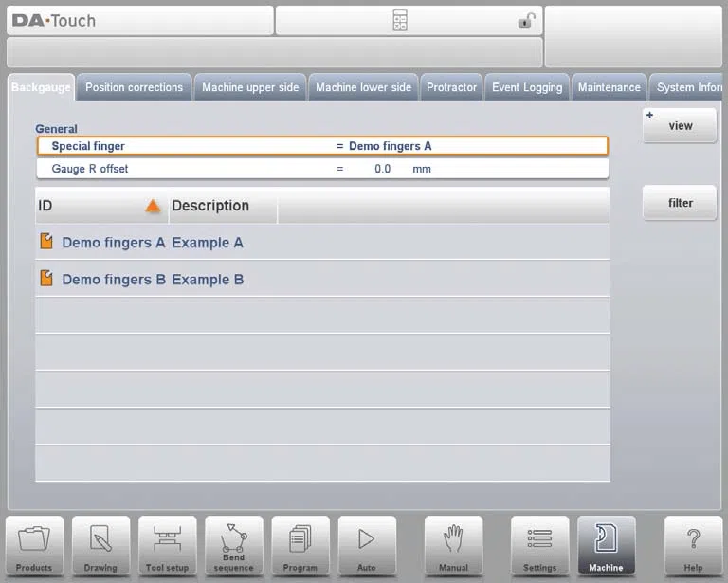Viewport: 728px width, 583px height.
Task: Click the DA-Touch logo panel
Action: coord(140,21)
